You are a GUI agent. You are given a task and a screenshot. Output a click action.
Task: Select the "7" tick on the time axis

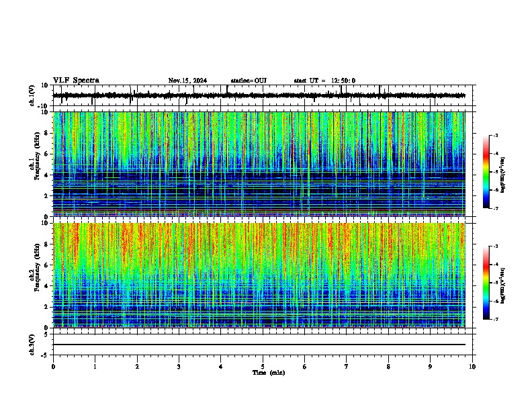(347, 367)
